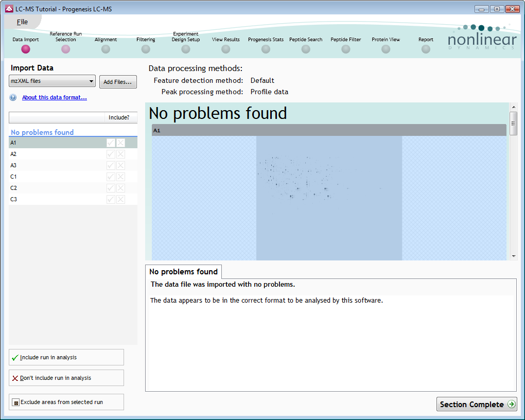Open the Filtering stage circle

(x=146, y=49)
